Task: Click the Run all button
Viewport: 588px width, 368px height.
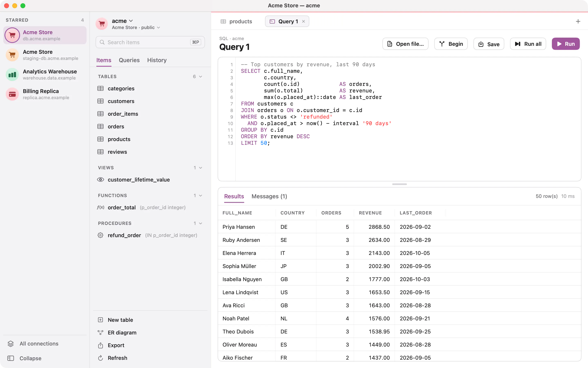Action: click(528, 44)
